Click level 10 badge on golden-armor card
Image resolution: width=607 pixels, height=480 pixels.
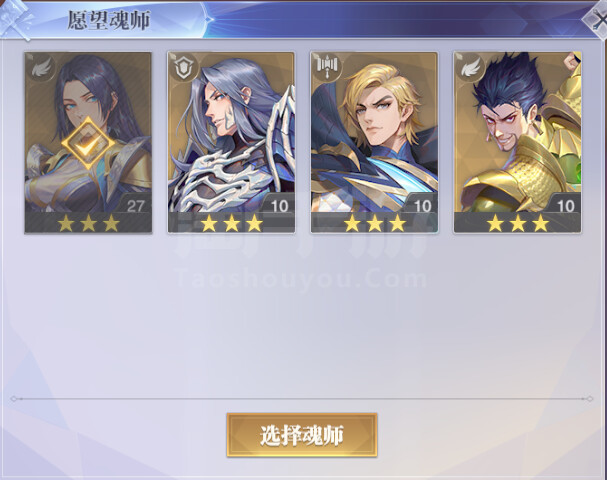tap(566, 205)
